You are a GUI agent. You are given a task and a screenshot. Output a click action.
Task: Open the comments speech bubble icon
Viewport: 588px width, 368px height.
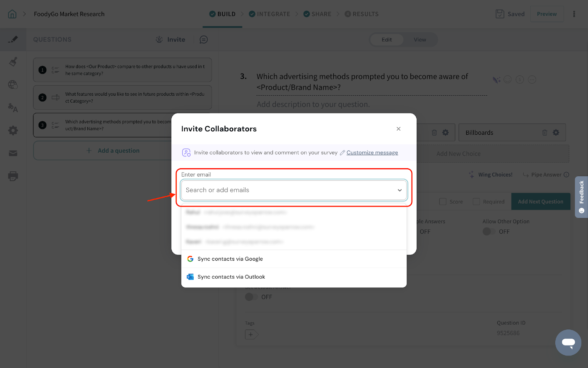(x=204, y=40)
